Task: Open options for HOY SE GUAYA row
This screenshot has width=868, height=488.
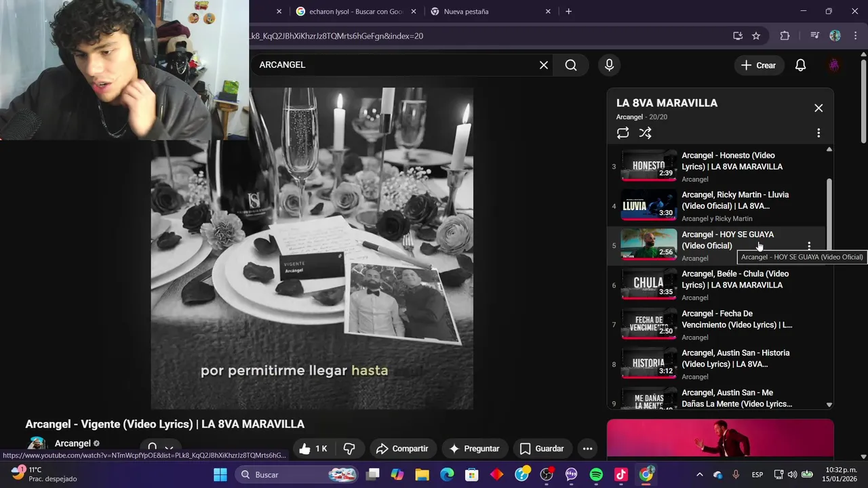Action: [808, 246]
